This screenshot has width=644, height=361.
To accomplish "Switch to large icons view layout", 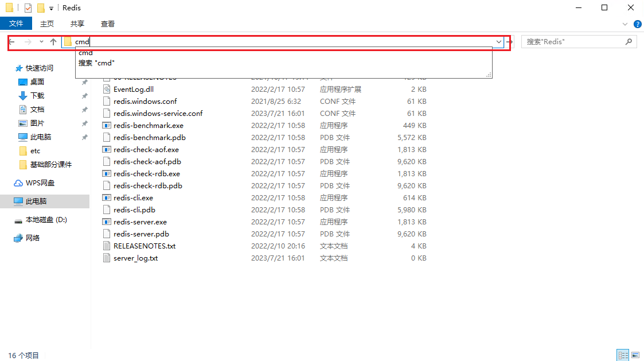I will (635, 355).
